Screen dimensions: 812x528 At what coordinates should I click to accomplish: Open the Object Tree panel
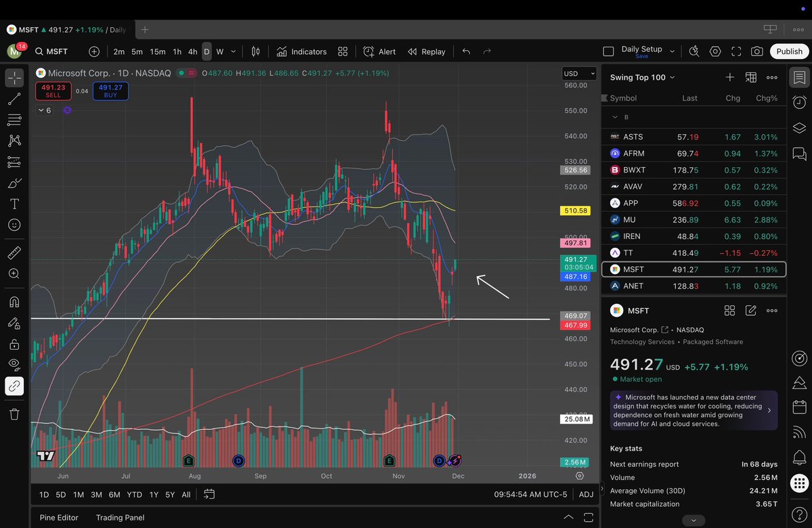click(x=799, y=127)
